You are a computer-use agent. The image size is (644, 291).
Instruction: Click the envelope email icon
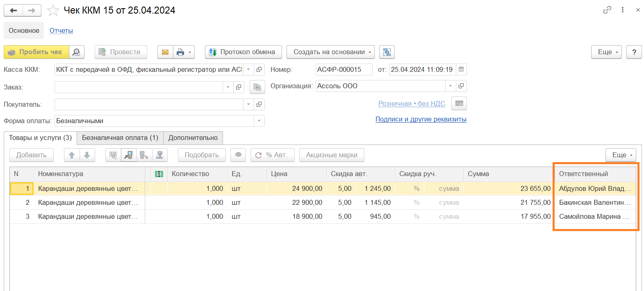coord(165,52)
